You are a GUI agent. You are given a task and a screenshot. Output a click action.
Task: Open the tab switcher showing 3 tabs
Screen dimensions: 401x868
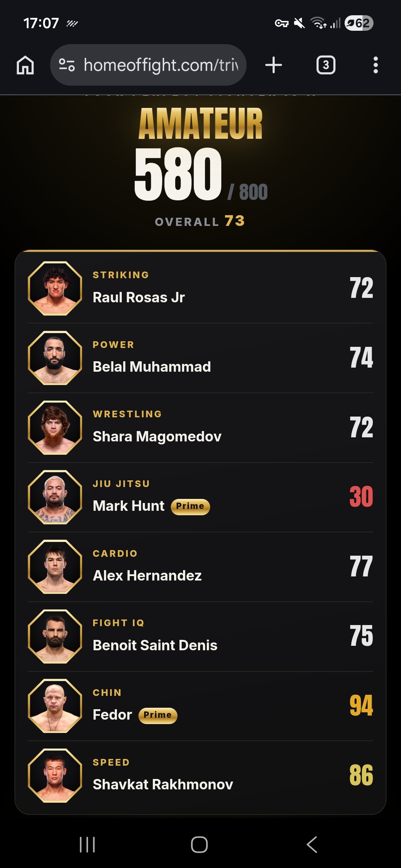click(x=326, y=65)
